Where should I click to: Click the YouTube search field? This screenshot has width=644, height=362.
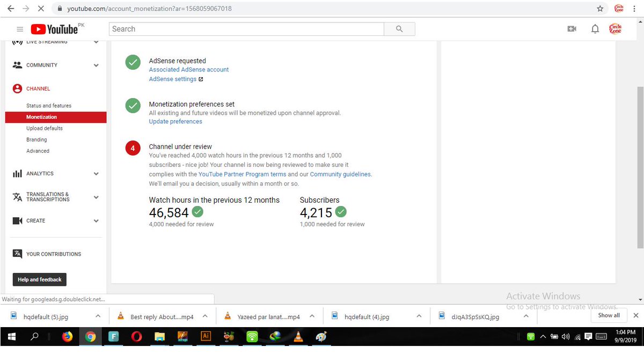[x=246, y=29]
